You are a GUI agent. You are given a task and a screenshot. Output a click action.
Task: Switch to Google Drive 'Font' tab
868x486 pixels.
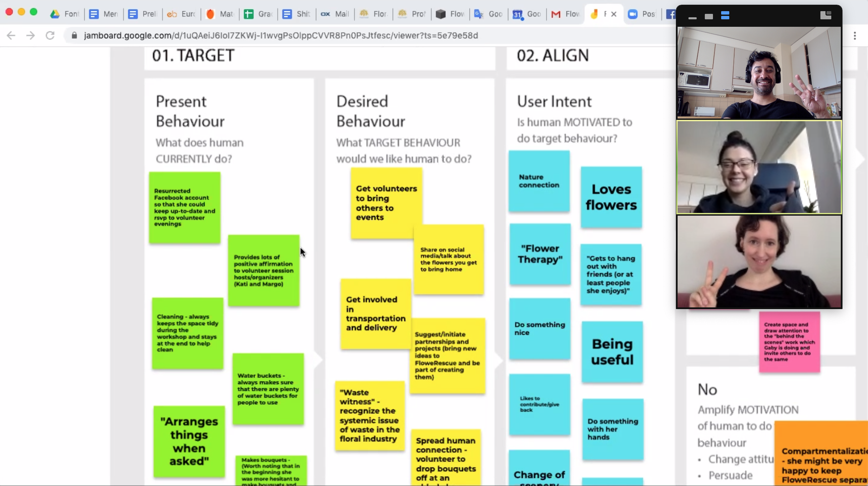[x=65, y=14]
